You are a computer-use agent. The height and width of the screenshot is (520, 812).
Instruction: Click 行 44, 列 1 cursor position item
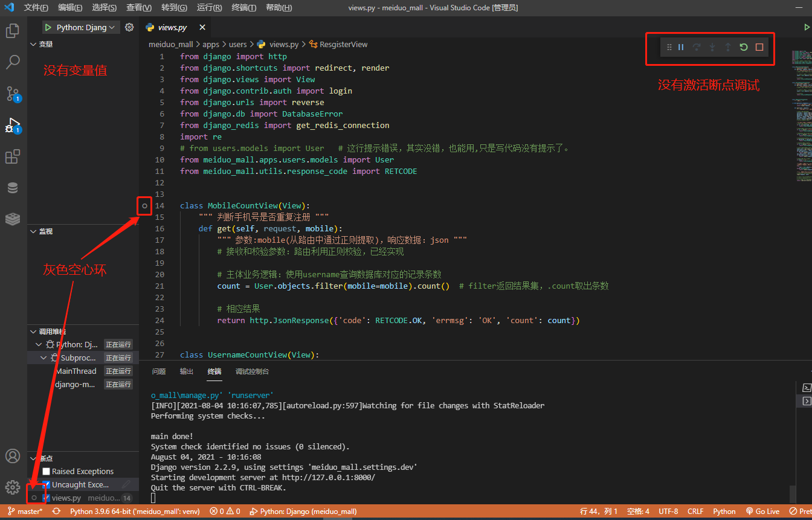598,512
